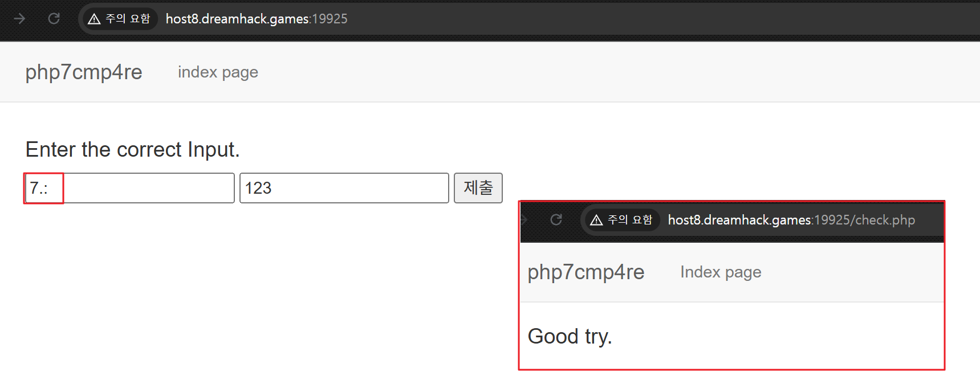Focus the second input containing 123
This screenshot has height=388, width=980.
(344, 188)
